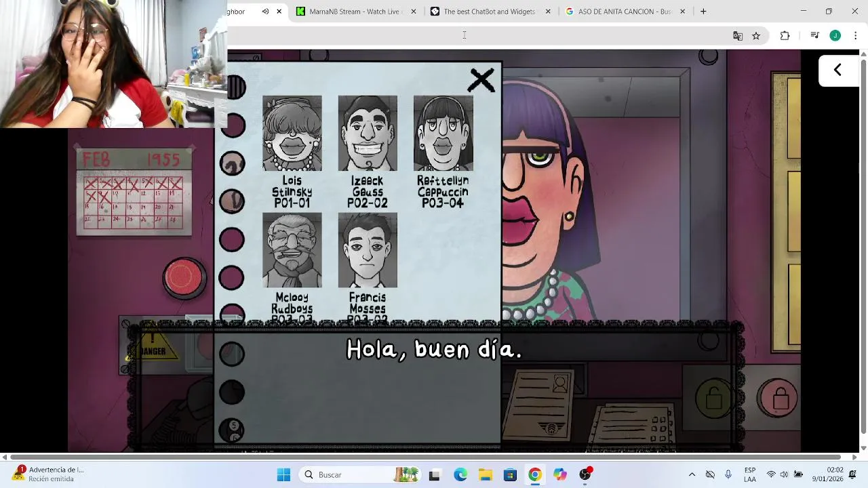The height and width of the screenshot is (488, 868).
Task: Select Rafttellyn Cappuccin's portrait
Action: point(443,134)
